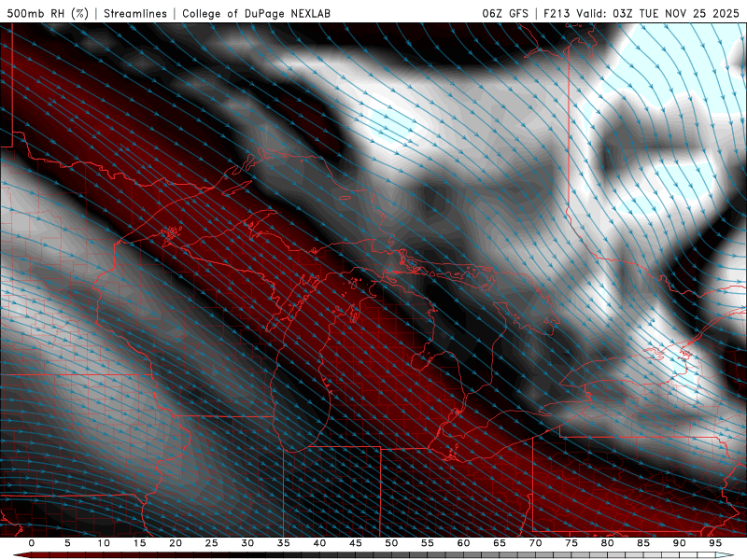Select the '75' color scale label
Viewport: 747px width, 560px height.
pyautogui.click(x=571, y=543)
